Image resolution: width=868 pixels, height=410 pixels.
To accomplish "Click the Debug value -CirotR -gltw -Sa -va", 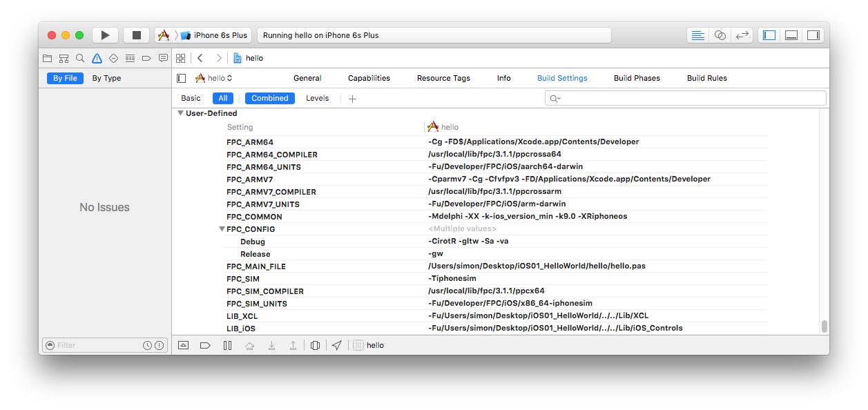I will [468, 242].
